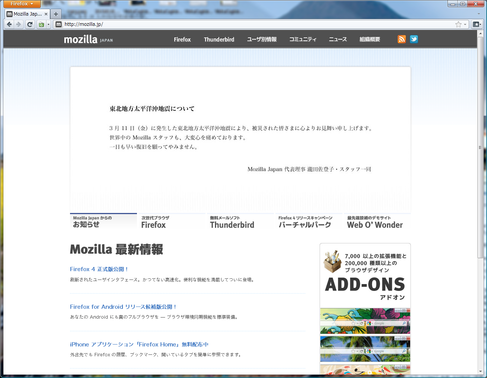This screenshot has height=378, width=487.
Task: Open 組織概要 in the site navigation
Action: (x=370, y=39)
